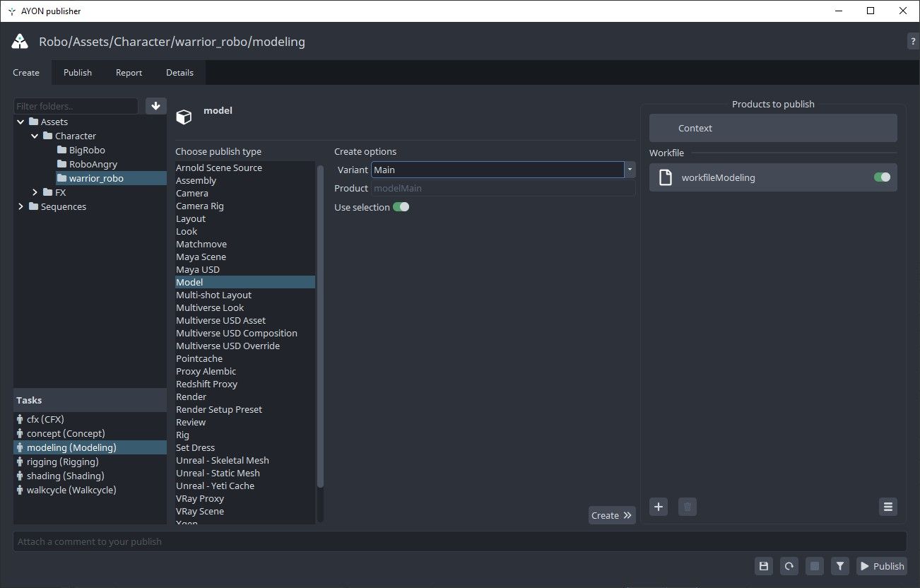Save publisher changes using the disk icon
This screenshot has width=920, height=588.
(x=763, y=565)
